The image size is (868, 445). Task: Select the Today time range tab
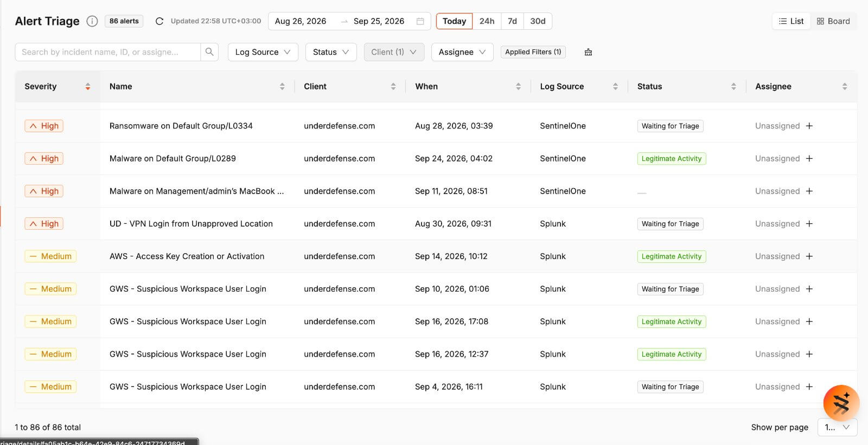point(454,21)
